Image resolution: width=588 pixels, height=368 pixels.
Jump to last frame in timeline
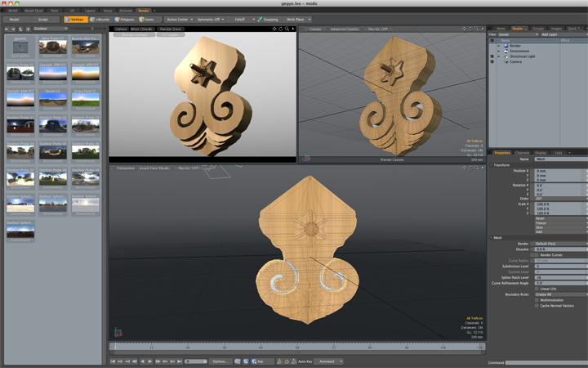pyautogui.click(x=180, y=361)
